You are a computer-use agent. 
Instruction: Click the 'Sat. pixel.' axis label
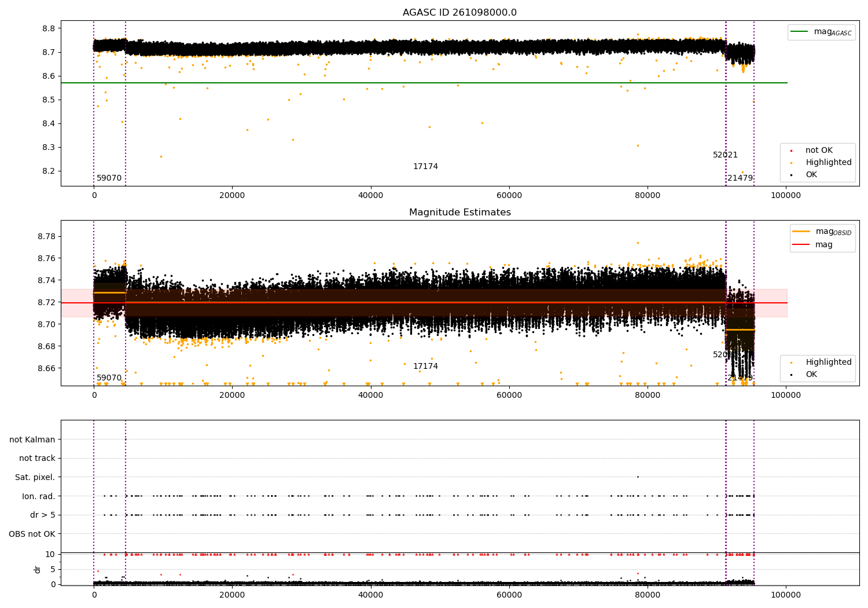coord(35,478)
